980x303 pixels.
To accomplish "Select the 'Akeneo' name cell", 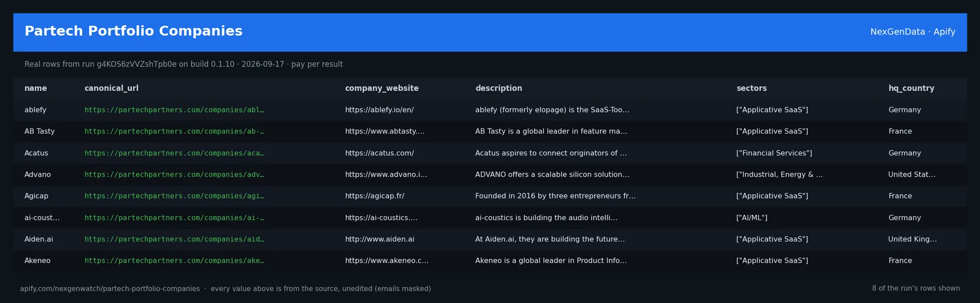I will (x=37, y=260).
